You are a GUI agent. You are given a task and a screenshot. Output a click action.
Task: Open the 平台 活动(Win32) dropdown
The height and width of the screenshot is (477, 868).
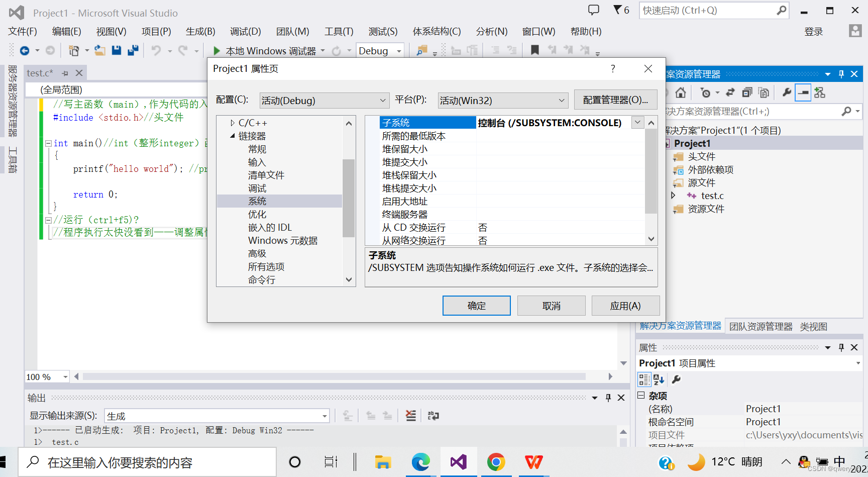tap(503, 101)
